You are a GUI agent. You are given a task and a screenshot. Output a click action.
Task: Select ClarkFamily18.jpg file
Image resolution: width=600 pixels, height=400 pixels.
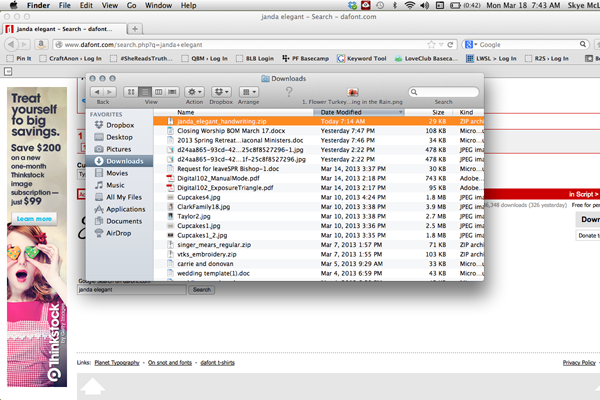point(319,207)
